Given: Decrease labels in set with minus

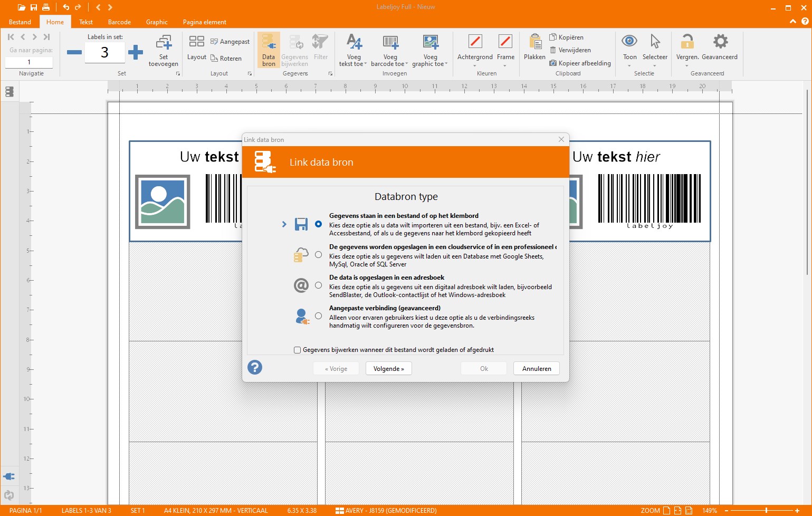Looking at the screenshot, I should (74, 52).
